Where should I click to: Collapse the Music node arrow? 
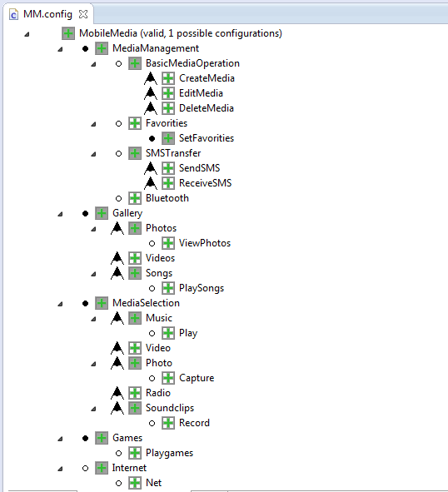(93, 319)
